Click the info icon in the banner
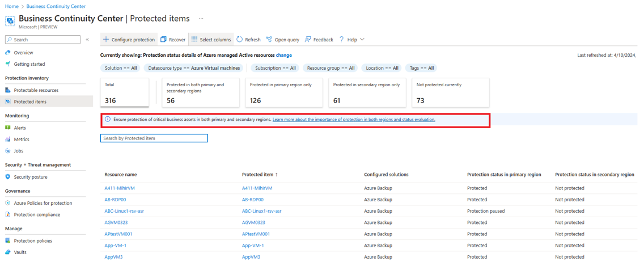Screen dimensions: 644x262 [108, 120]
